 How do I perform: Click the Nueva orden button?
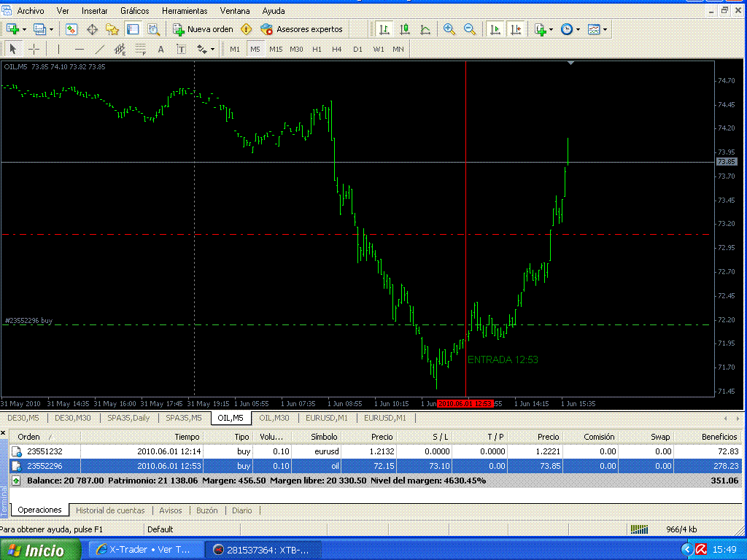click(204, 29)
